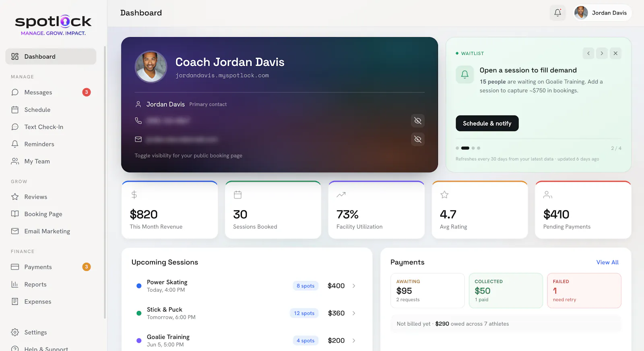Select third carousel pagination dot
Image resolution: width=644 pixels, height=351 pixels.
(x=473, y=148)
